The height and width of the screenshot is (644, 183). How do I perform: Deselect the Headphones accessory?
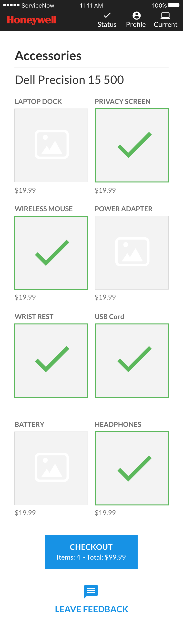coord(132,468)
